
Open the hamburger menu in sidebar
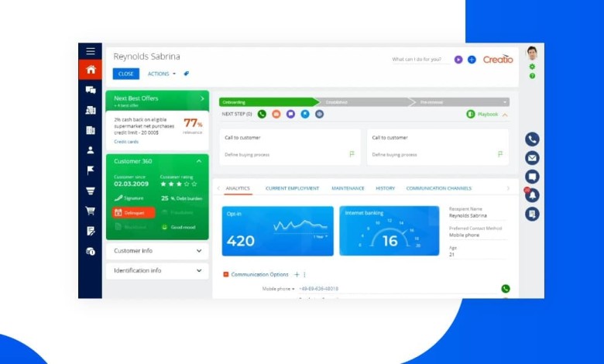91,51
